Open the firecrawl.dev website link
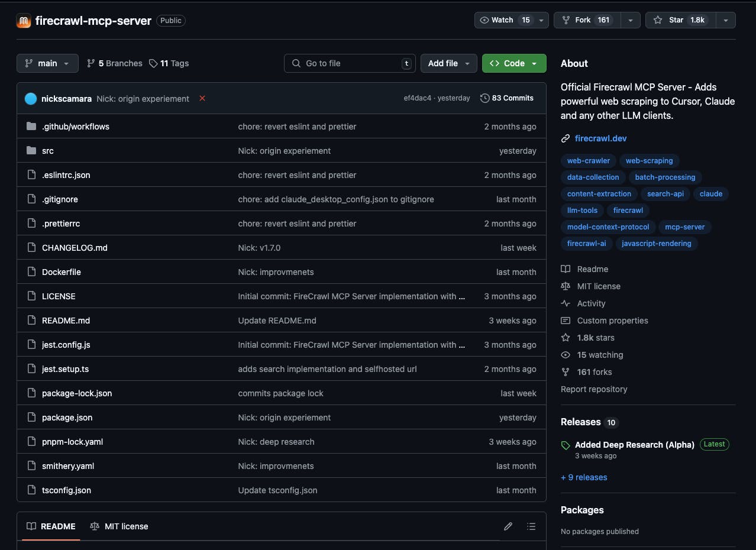Viewport: 756px width, 550px height. [600, 138]
